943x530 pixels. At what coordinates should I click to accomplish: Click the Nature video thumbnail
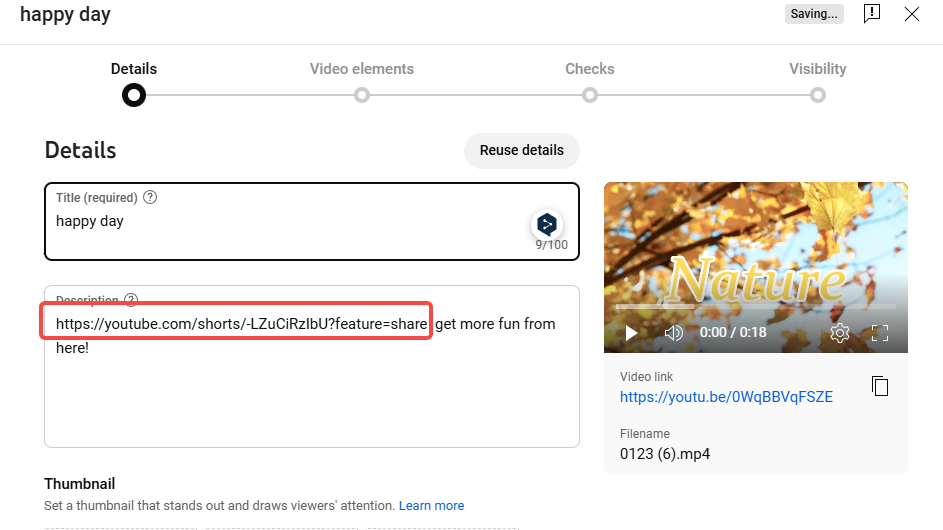point(755,267)
